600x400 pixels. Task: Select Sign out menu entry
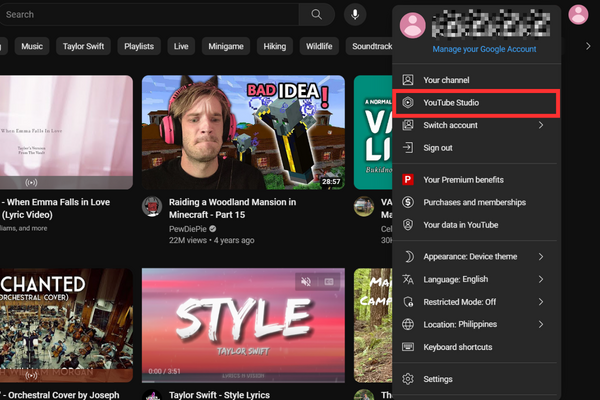coord(476,148)
